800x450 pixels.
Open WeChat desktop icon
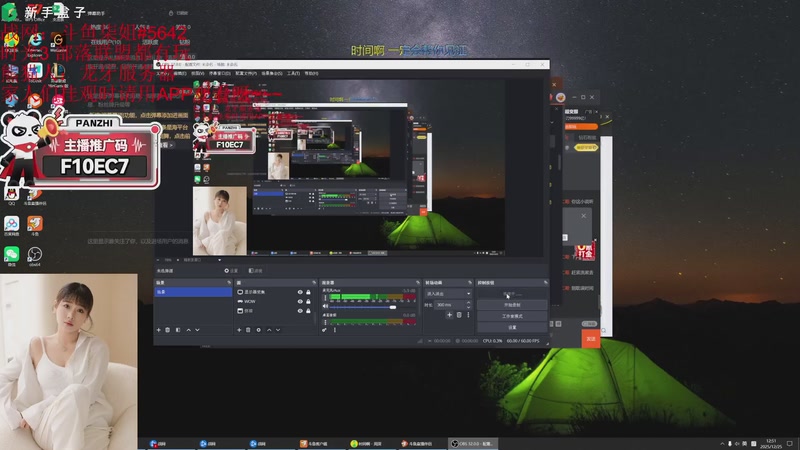11,256
